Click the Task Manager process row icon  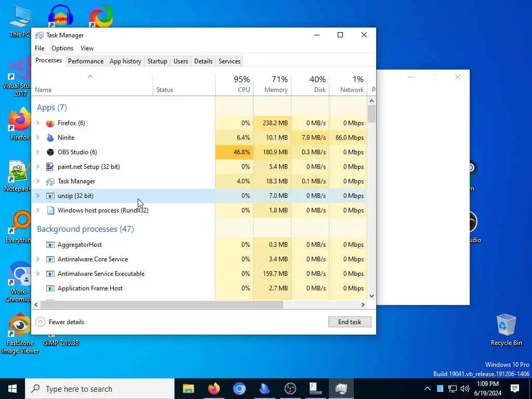[x=50, y=181]
